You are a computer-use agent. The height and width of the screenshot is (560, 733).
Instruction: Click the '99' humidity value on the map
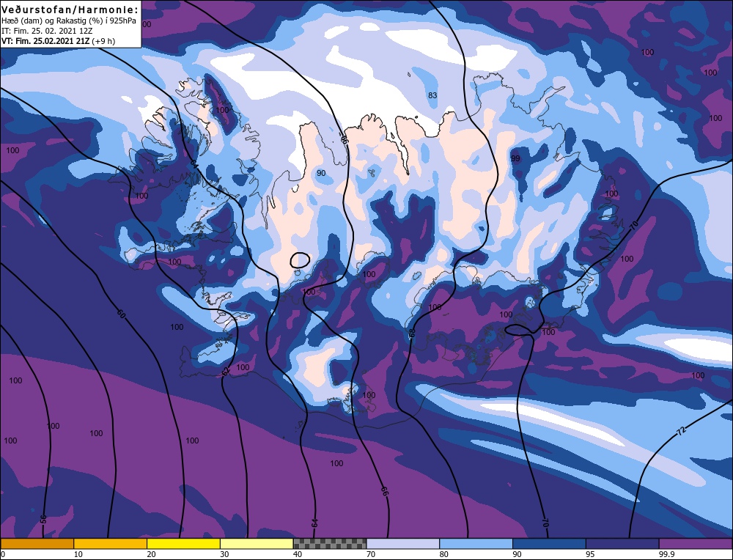(x=515, y=158)
